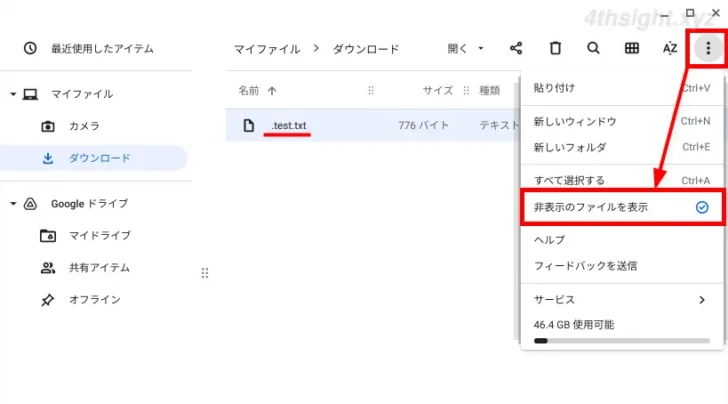Screen dimensions: 728x404
Task: Click ダウンロード breadcrumb
Action: tap(366, 49)
